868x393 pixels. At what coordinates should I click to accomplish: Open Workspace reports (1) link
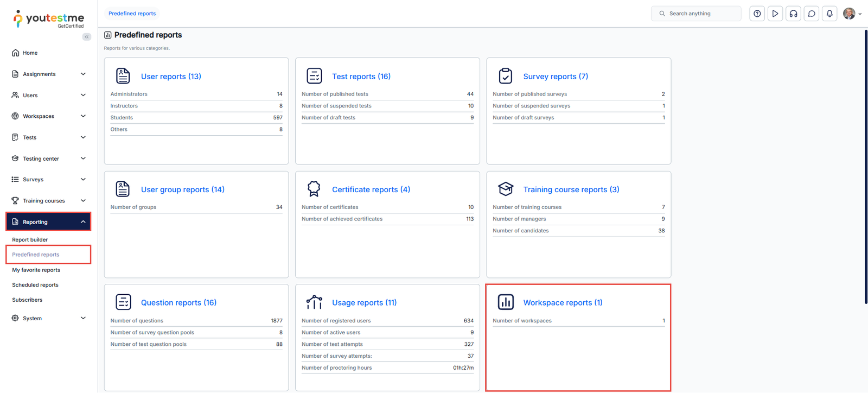click(x=563, y=303)
